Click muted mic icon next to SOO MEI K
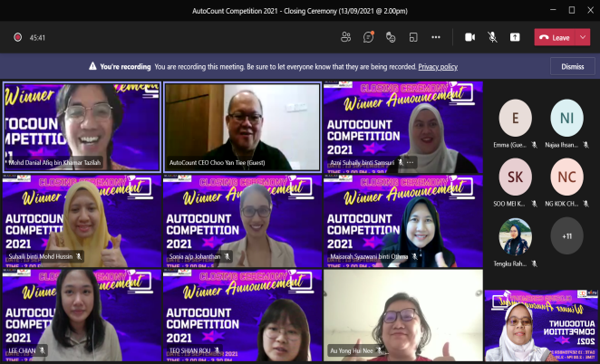 (534, 204)
